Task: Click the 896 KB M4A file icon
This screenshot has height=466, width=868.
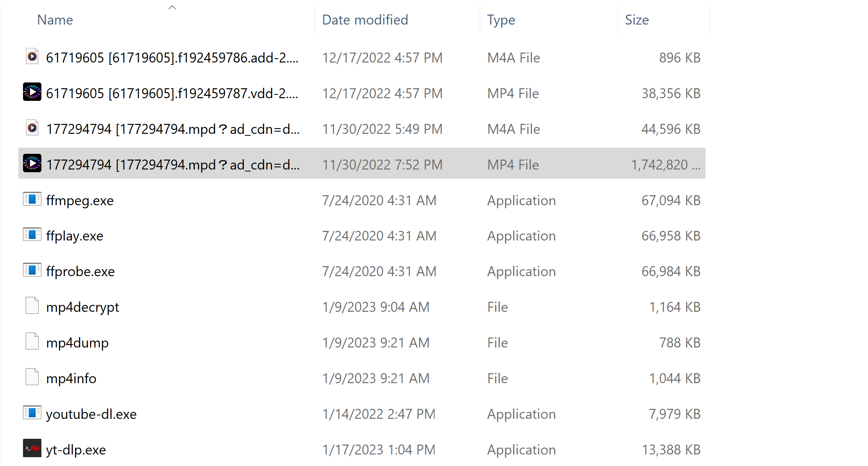Action: [32, 56]
